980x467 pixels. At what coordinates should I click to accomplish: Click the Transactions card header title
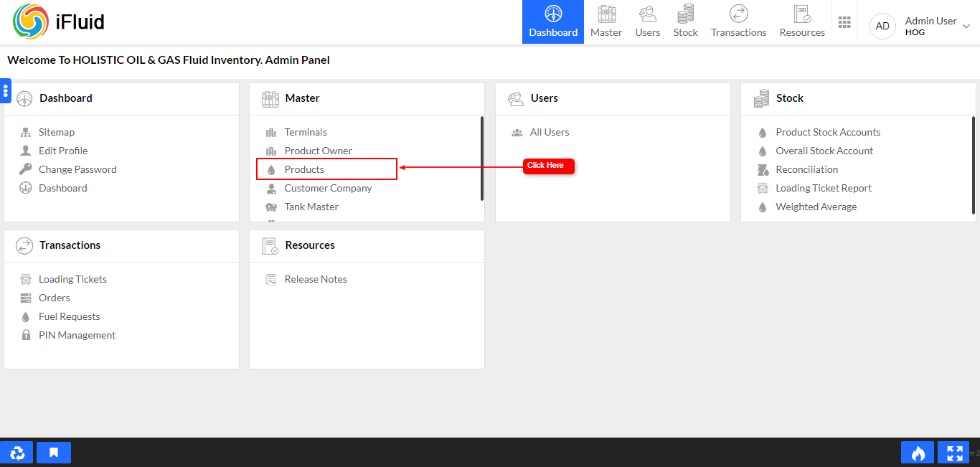click(70, 245)
